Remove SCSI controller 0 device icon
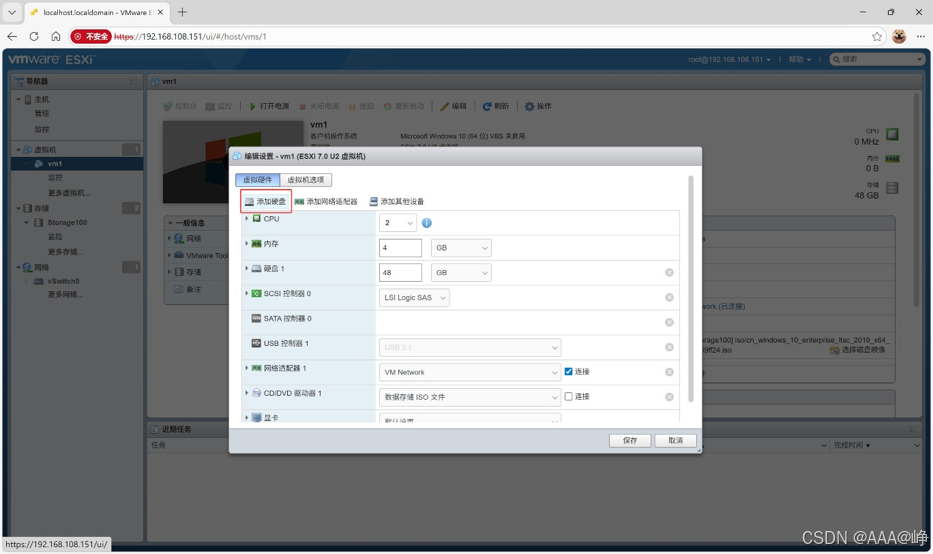Image resolution: width=933 pixels, height=554 pixels. pos(669,298)
